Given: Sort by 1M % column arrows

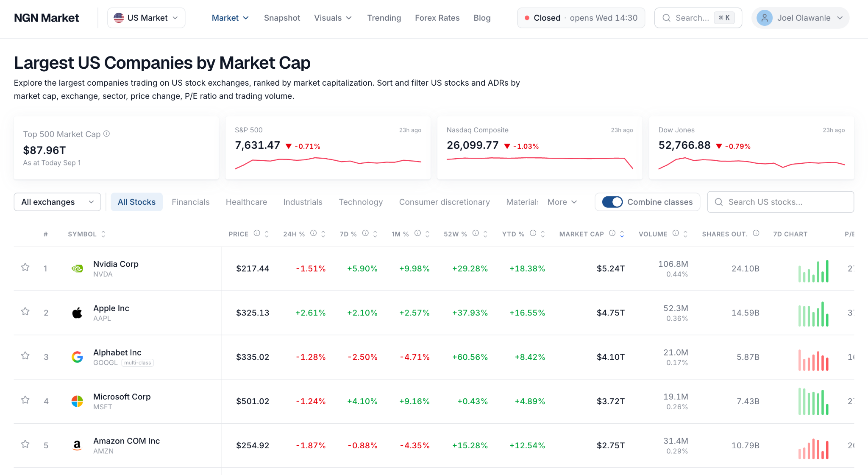Looking at the screenshot, I should [x=427, y=234].
